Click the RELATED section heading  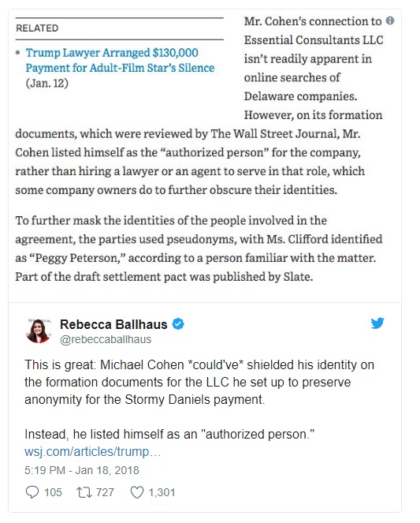37,28
